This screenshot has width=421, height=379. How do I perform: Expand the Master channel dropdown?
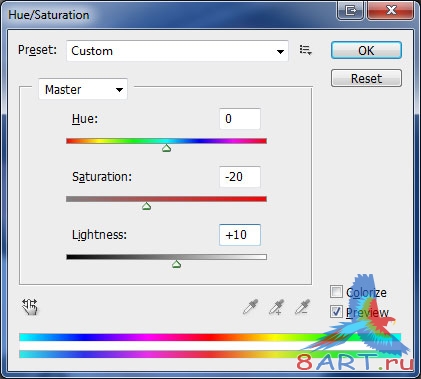coord(83,89)
